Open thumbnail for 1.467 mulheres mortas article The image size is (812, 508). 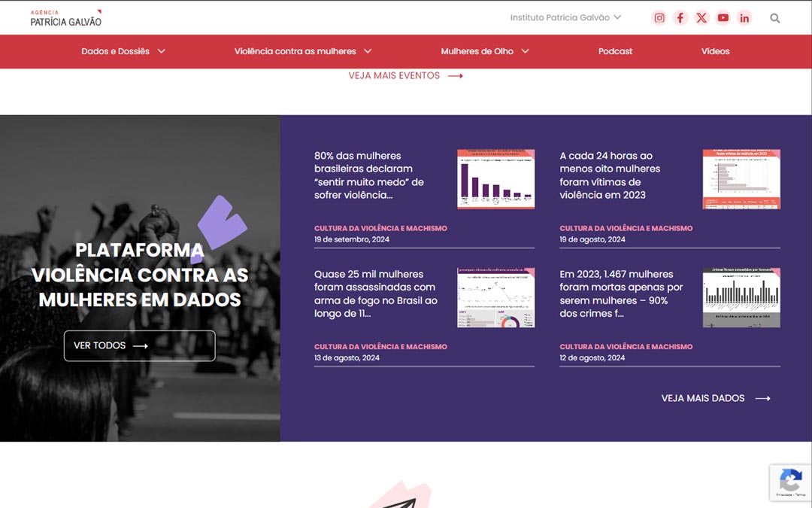(741, 297)
